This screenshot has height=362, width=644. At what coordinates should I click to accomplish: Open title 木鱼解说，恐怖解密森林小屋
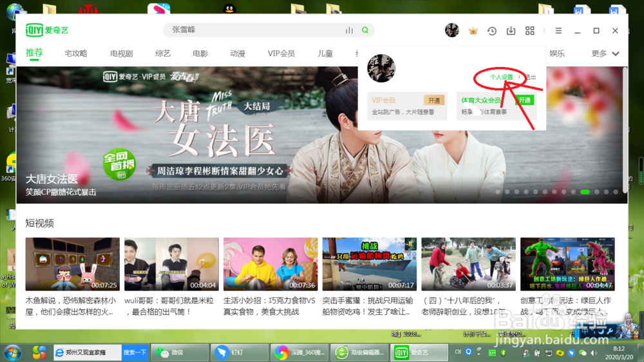coord(71,306)
